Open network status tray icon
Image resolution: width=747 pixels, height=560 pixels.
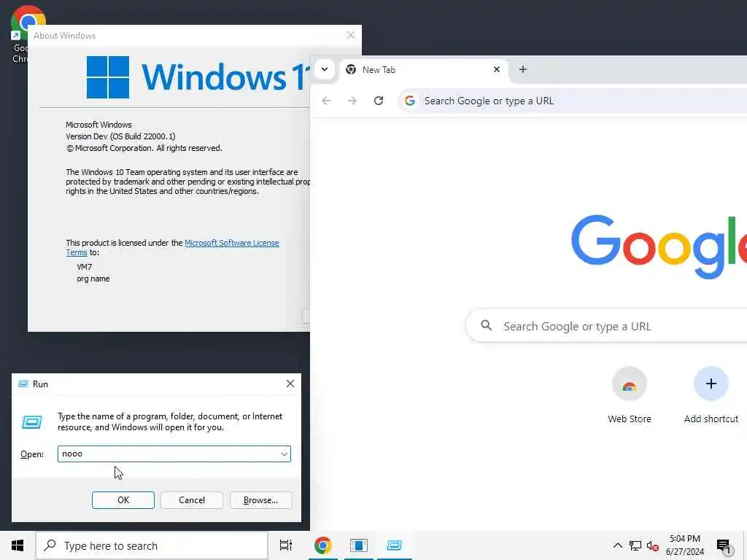point(635,545)
